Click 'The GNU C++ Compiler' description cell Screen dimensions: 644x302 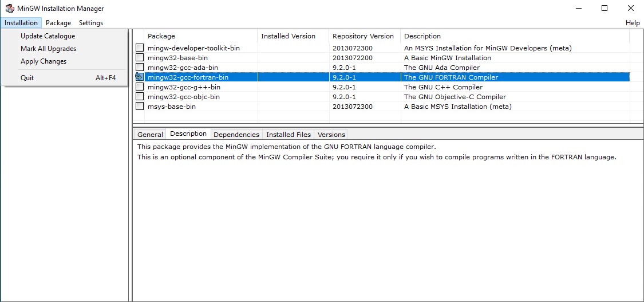click(x=443, y=87)
